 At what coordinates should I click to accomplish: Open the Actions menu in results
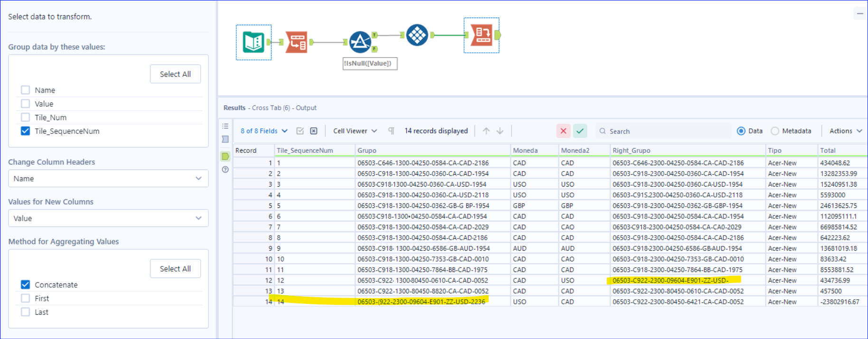tap(845, 131)
